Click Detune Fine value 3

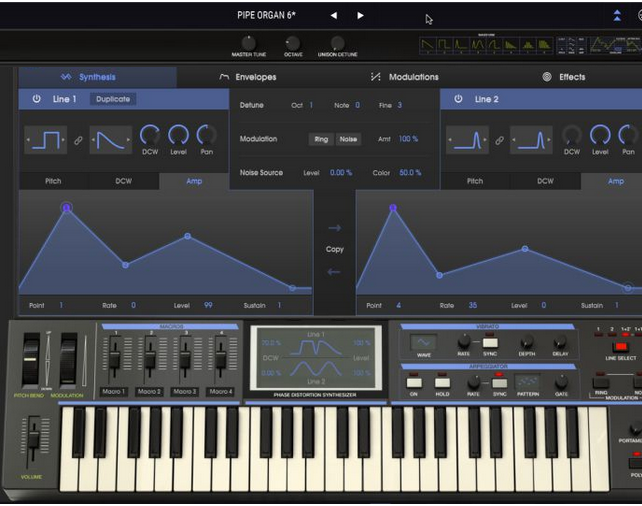(x=400, y=105)
